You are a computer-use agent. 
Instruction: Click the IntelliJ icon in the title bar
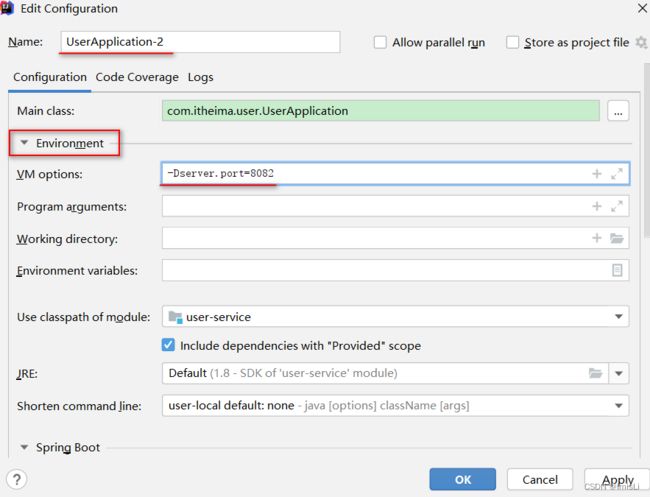[x=7, y=8]
